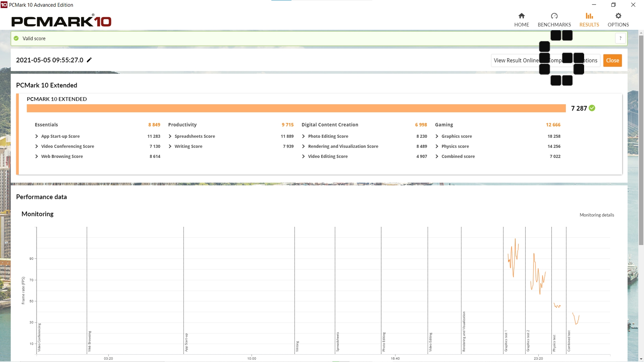
Task: Click the Valid score green check icon
Action: coord(16,38)
